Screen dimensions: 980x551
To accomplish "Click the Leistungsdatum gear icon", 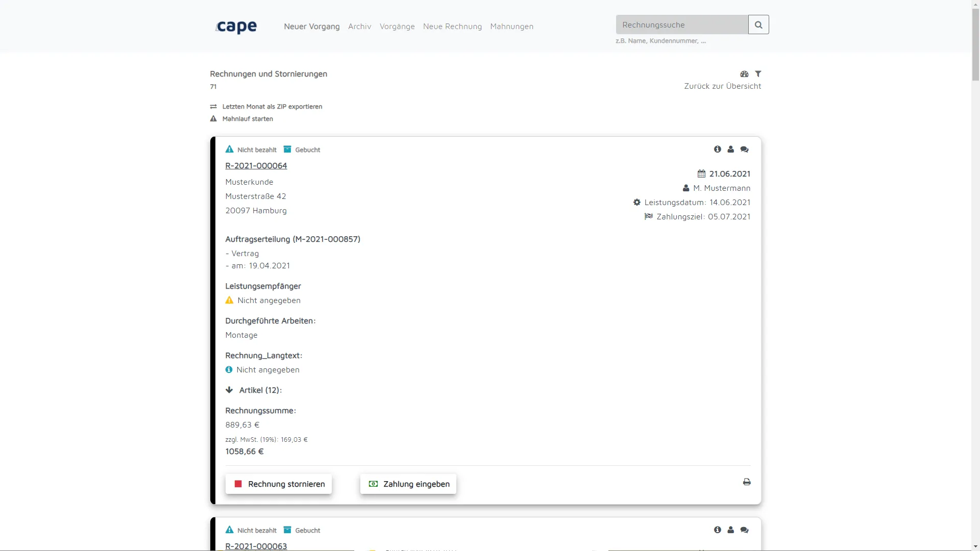I will (x=637, y=203).
